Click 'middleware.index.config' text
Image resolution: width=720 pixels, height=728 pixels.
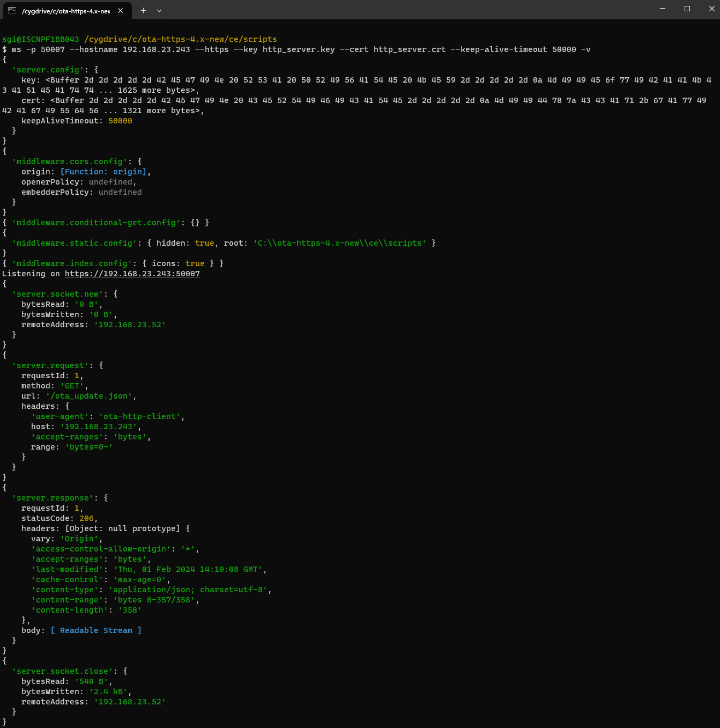tap(72, 263)
